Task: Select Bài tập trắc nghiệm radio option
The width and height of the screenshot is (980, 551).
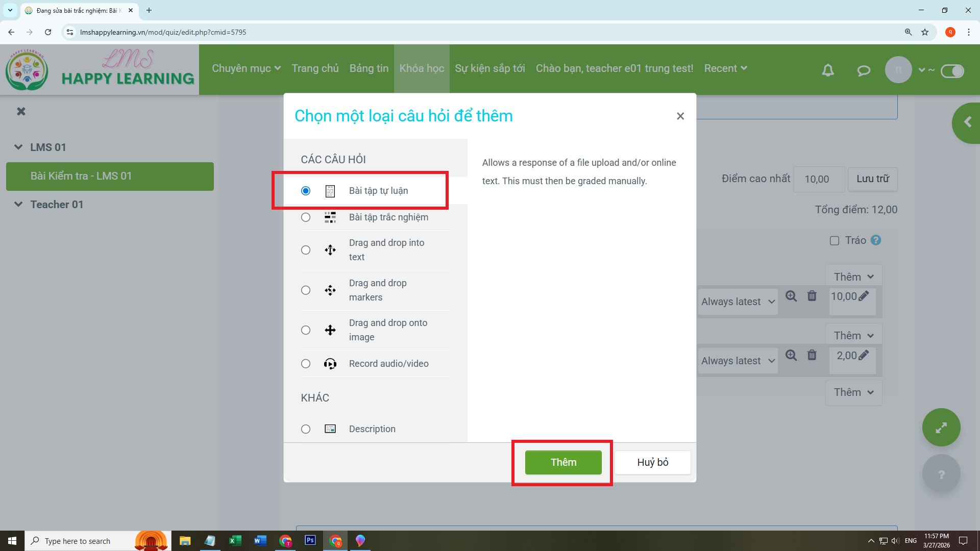Action: [306, 217]
